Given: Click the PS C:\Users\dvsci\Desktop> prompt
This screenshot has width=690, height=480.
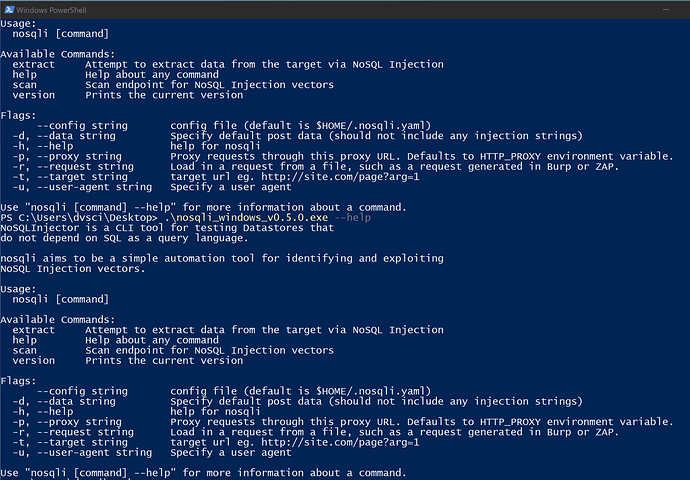Looking at the screenshot, I should point(79,218).
